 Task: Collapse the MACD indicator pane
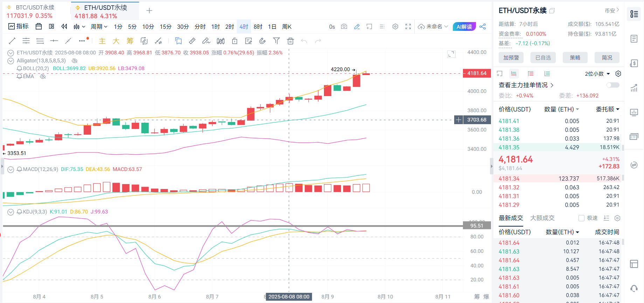11,169
